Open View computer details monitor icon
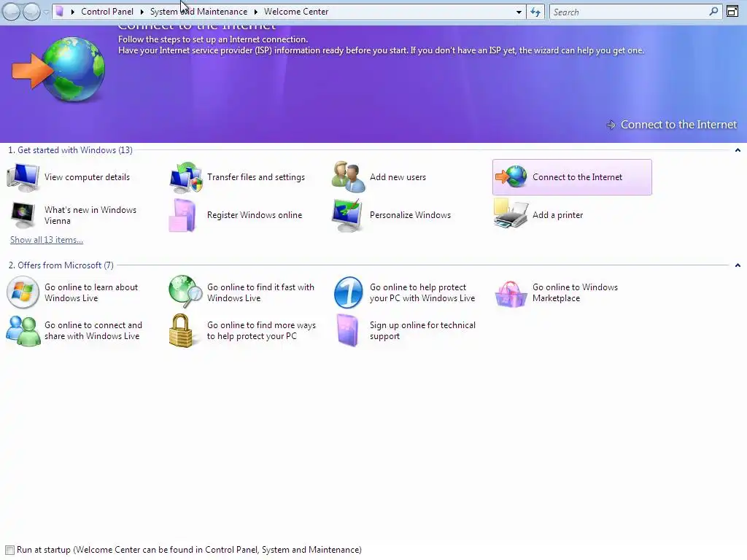The height and width of the screenshot is (560, 747). coord(23,177)
